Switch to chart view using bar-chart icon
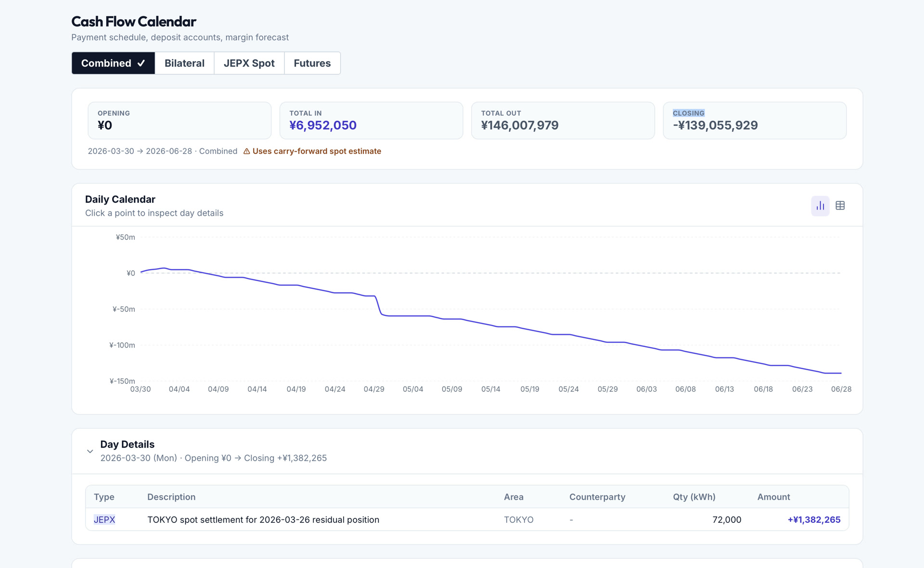The image size is (924, 568). (821, 206)
